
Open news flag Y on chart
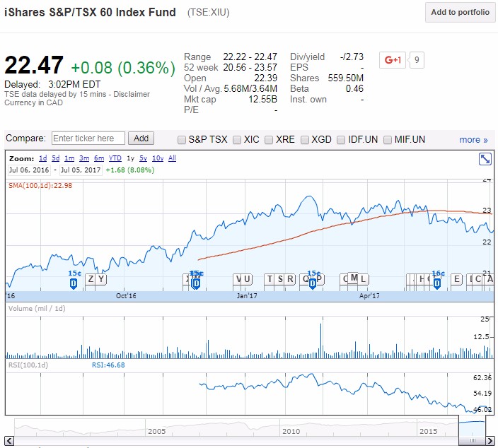[x=101, y=279]
